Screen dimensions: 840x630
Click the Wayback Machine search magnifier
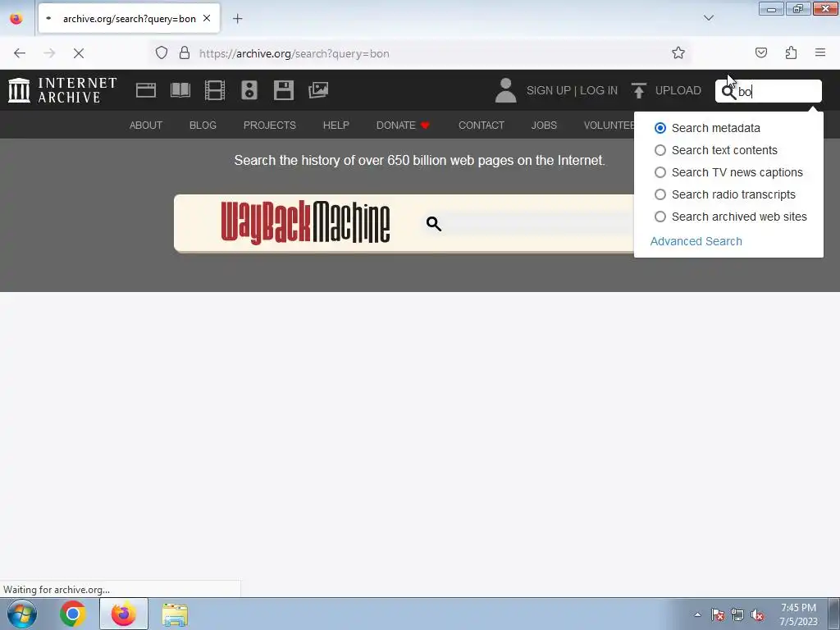click(x=434, y=223)
